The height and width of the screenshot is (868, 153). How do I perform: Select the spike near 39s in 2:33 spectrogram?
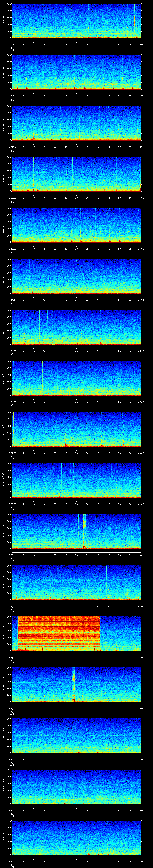[96, 222]
